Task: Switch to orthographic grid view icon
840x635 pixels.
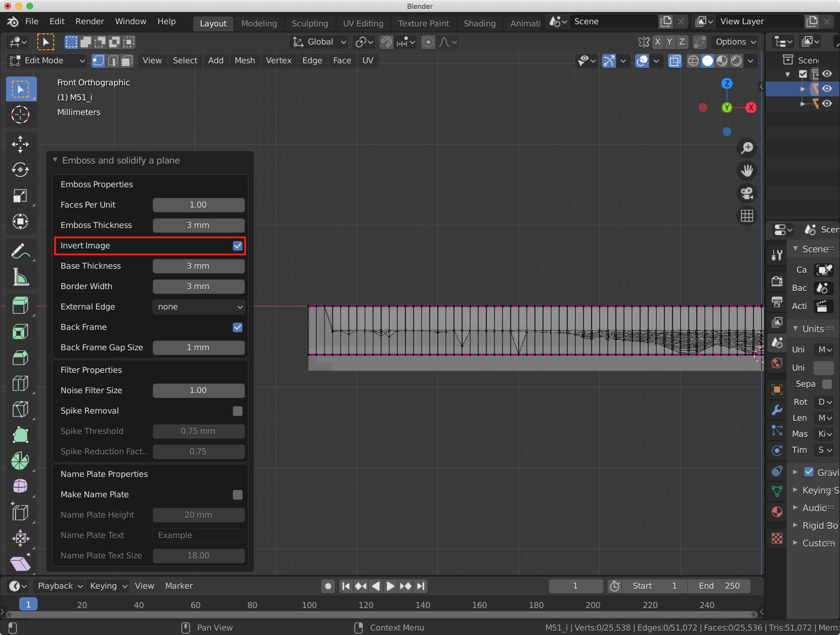Action: [x=747, y=216]
